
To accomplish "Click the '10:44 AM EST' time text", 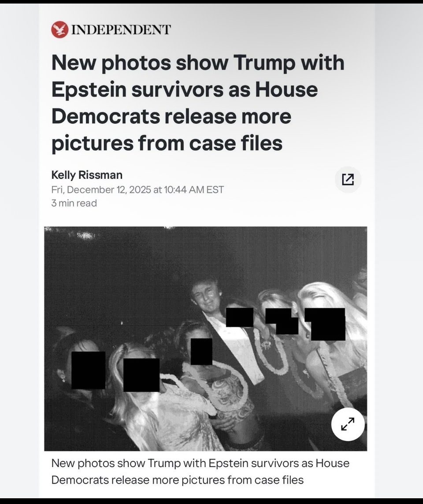I will (x=194, y=189).
